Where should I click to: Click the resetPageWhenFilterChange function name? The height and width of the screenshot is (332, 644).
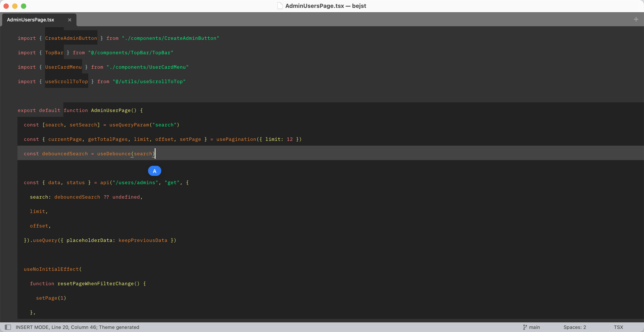point(95,284)
